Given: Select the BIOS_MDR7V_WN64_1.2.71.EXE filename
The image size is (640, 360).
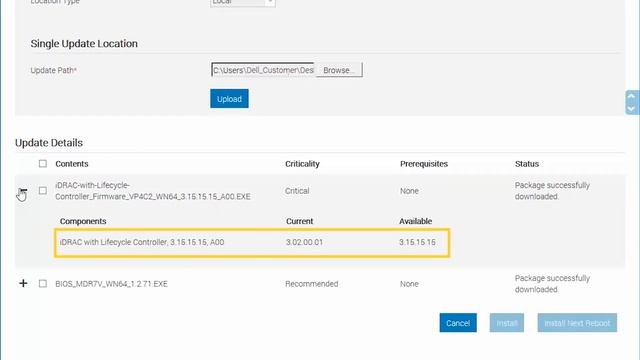Looking at the screenshot, I should click(x=111, y=284).
